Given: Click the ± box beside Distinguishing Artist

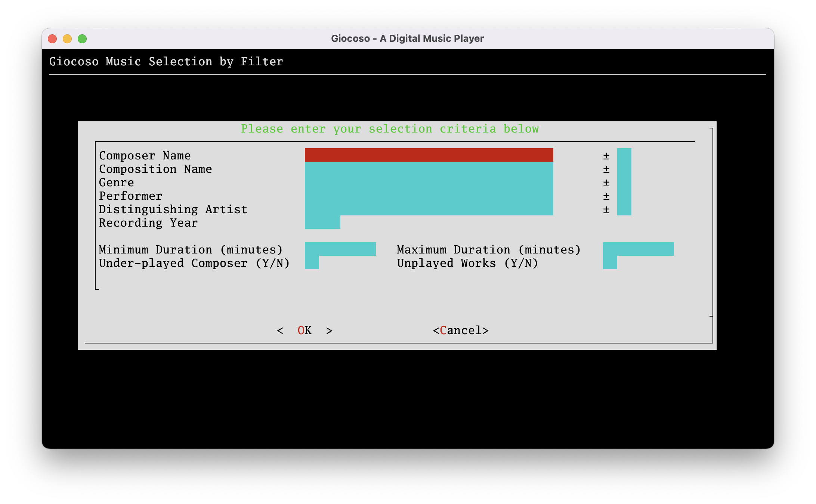Looking at the screenshot, I should pyautogui.click(x=624, y=209).
